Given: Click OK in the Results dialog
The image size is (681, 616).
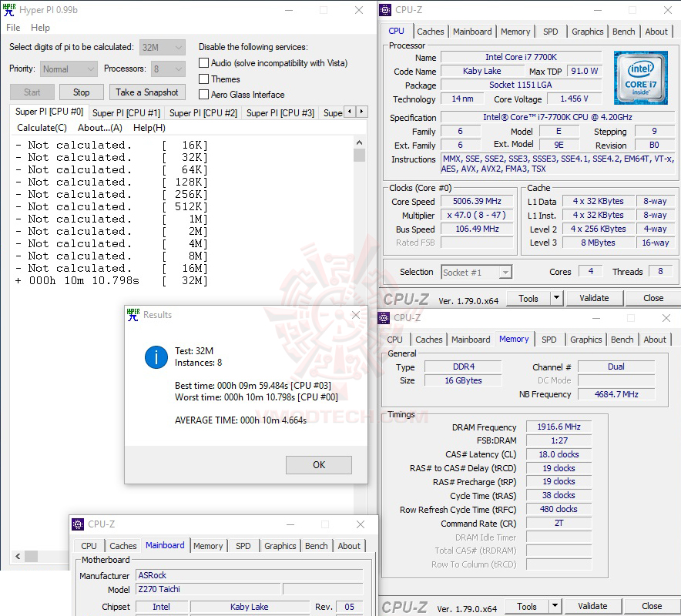Looking at the screenshot, I should (319, 465).
